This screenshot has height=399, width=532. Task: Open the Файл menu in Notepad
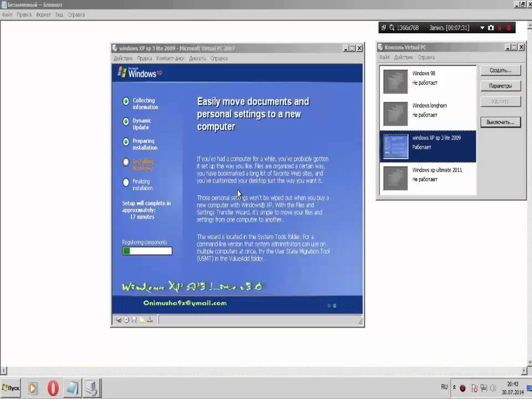[x=7, y=14]
